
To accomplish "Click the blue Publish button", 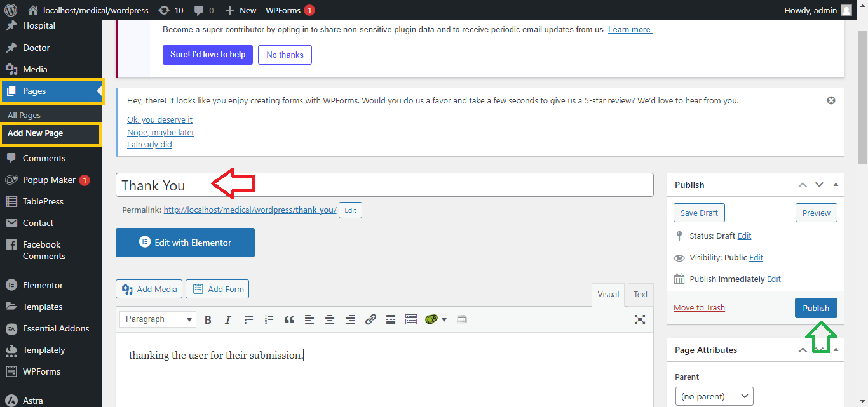I will coord(816,308).
